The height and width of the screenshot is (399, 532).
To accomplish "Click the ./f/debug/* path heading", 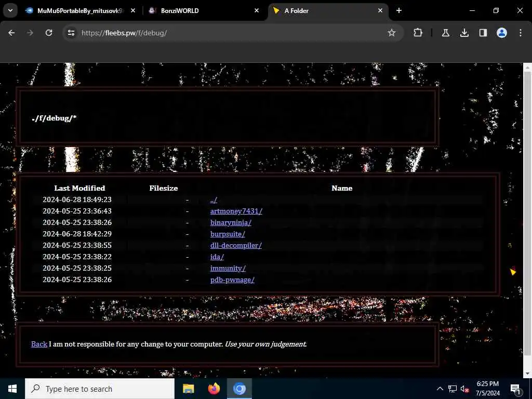I will tap(54, 118).
